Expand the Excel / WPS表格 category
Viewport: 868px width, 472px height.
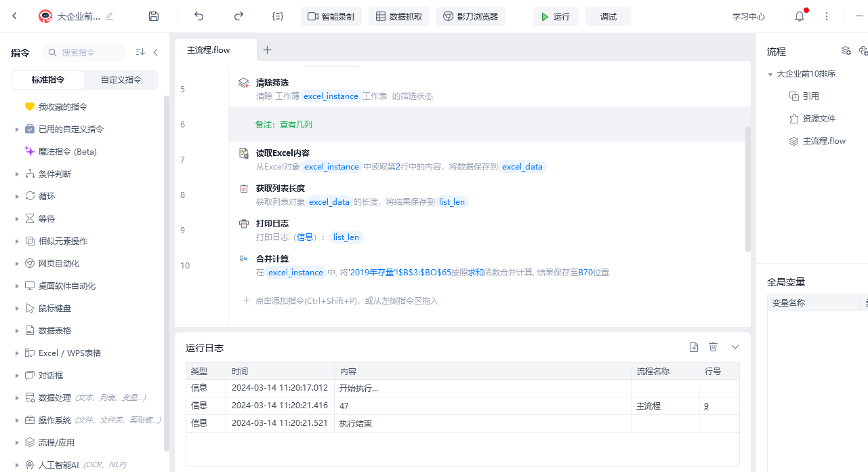17,353
